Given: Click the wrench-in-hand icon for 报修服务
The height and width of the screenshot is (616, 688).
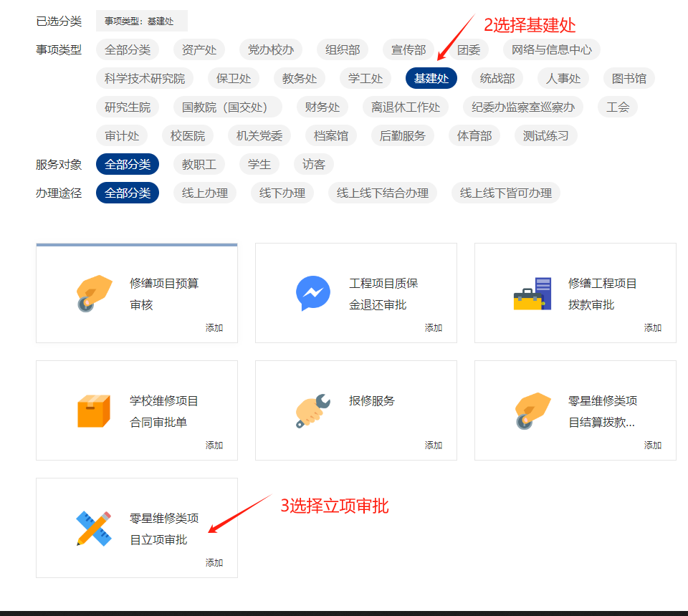Looking at the screenshot, I should click(313, 411).
